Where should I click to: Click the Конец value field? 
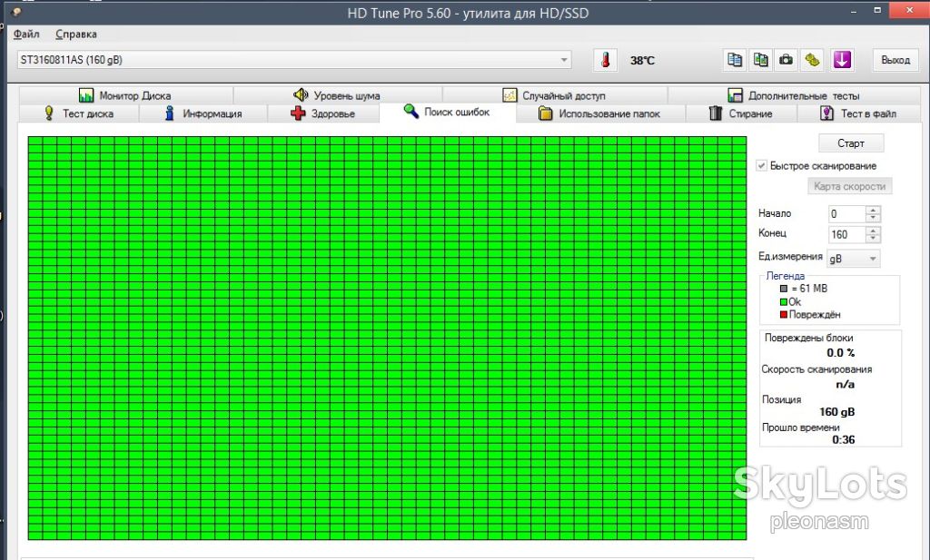click(x=847, y=235)
